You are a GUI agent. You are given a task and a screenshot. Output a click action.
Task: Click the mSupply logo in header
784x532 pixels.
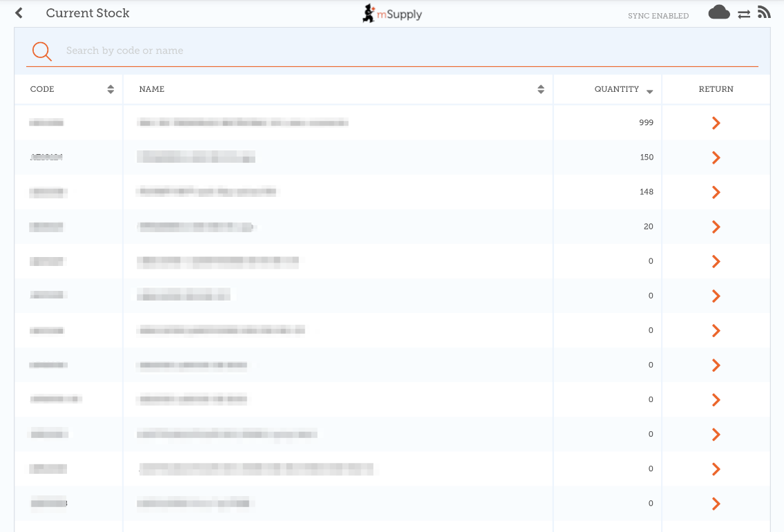[392, 14]
